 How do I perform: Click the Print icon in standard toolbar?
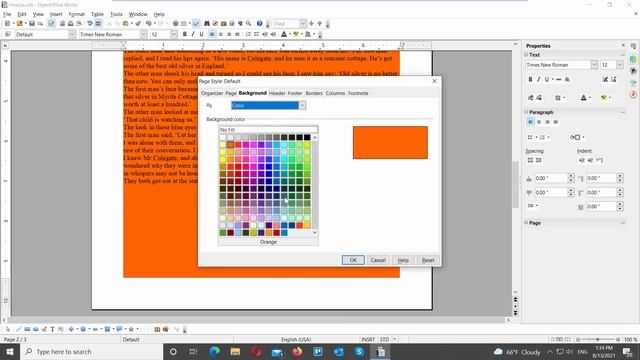[71, 24]
